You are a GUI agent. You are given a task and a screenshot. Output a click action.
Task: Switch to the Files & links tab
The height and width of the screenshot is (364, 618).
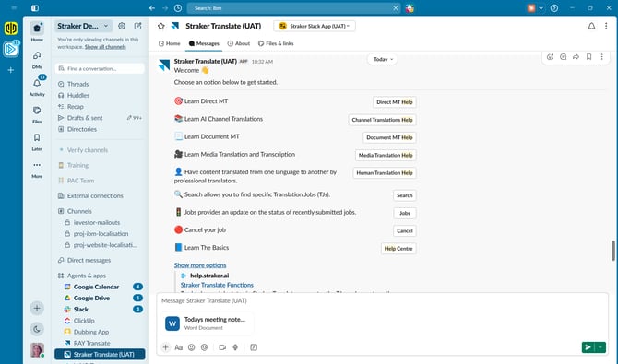pyautogui.click(x=276, y=43)
